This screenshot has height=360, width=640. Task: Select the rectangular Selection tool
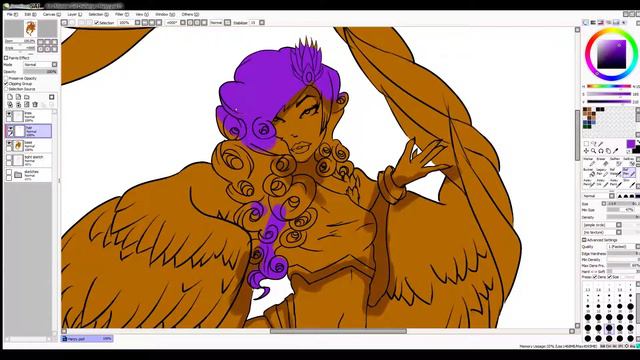pos(586,144)
